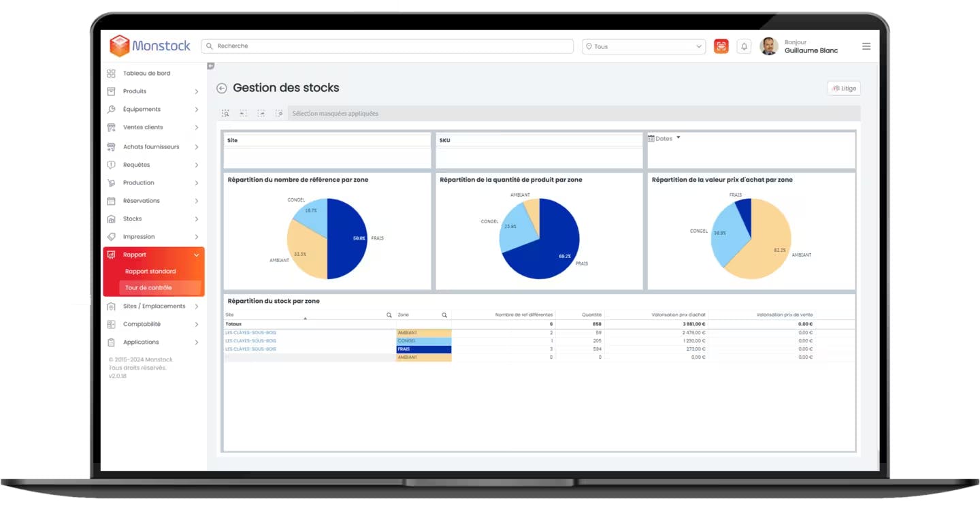The image size is (980, 516).
Task: Expand the Production chevron
Action: (x=197, y=183)
